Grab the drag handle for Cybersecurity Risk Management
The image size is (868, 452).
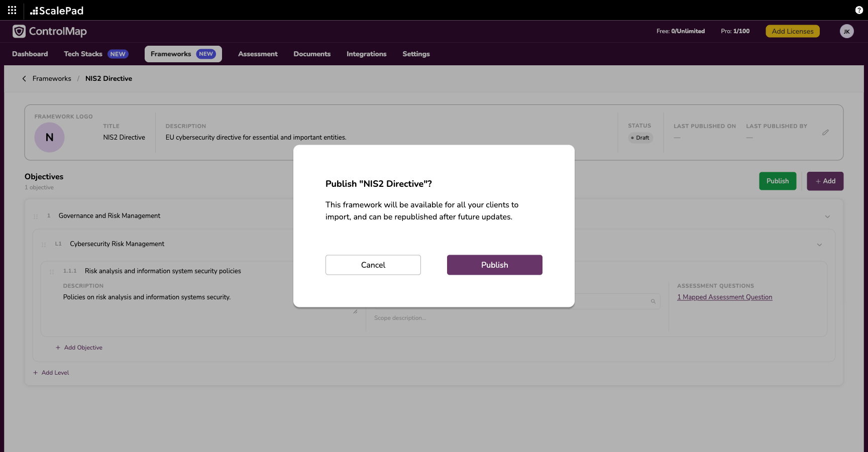(44, 245)
